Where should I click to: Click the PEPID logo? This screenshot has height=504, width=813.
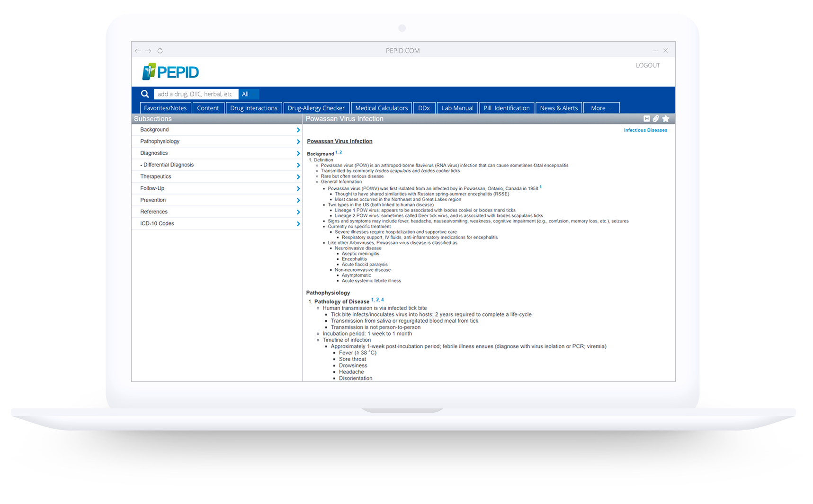click(x=170, y=71)
